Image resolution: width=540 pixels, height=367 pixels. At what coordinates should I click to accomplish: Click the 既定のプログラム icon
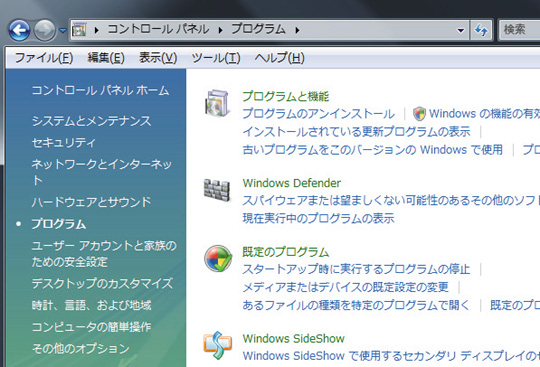point(218,259)
